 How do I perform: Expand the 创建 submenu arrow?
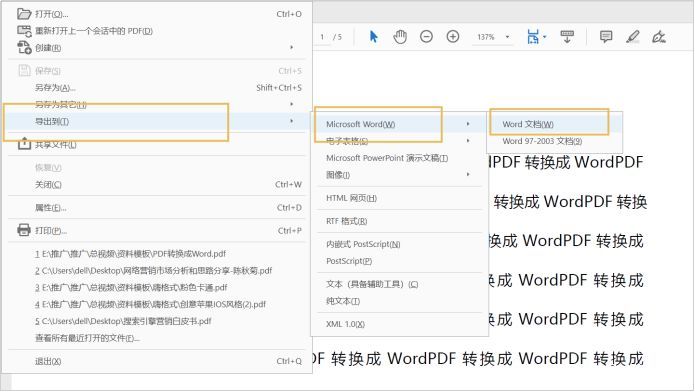point(292,47)
